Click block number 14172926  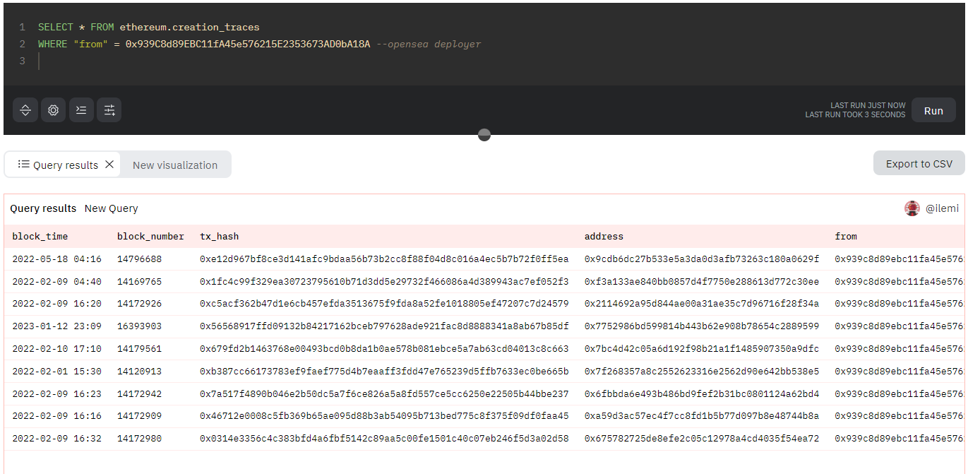(x=139, y=304)
